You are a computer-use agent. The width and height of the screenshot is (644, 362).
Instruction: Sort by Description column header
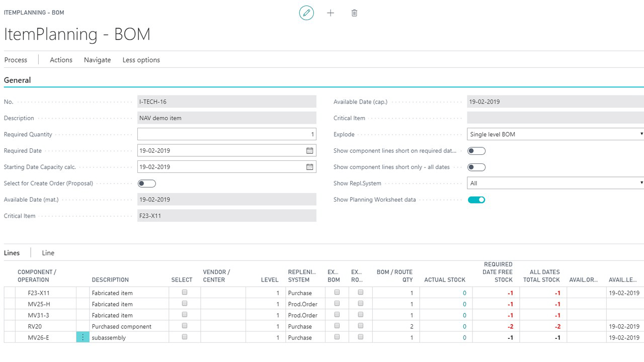110,280
